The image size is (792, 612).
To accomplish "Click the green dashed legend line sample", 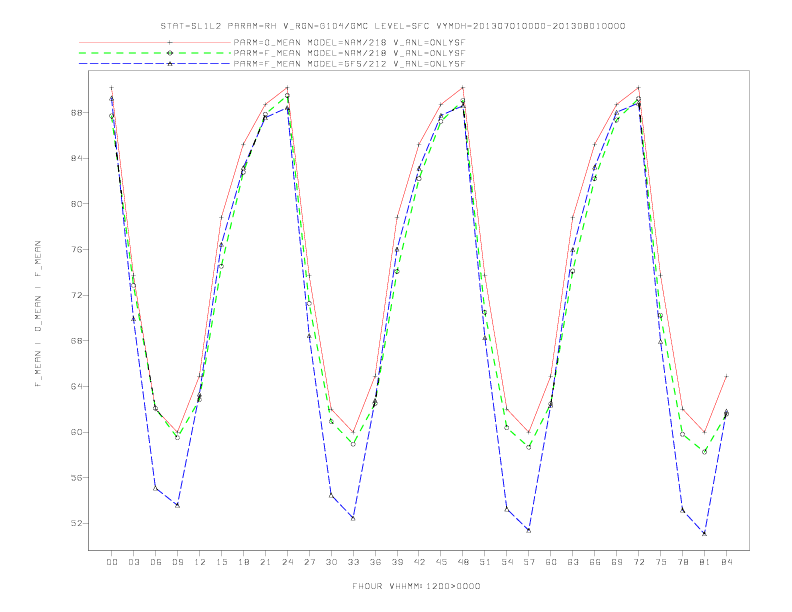I will pyautogui.click(x=155, y=53).
